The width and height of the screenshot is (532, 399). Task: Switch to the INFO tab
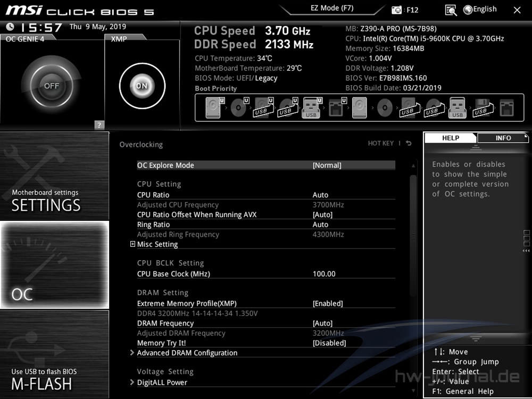(x=503, y=138)
